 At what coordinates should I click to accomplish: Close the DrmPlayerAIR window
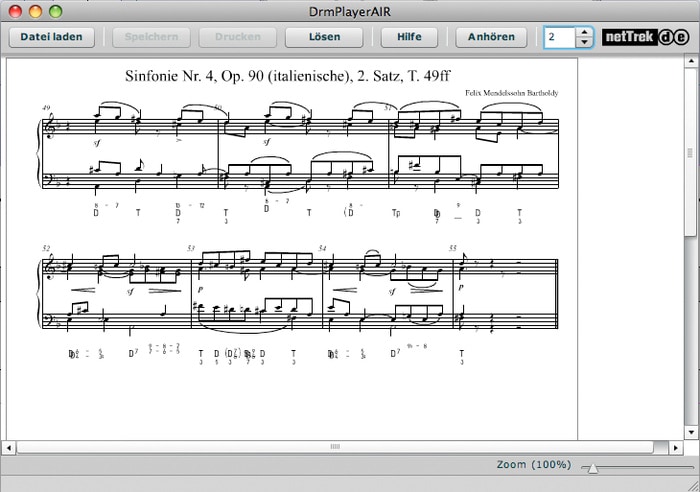15,11
